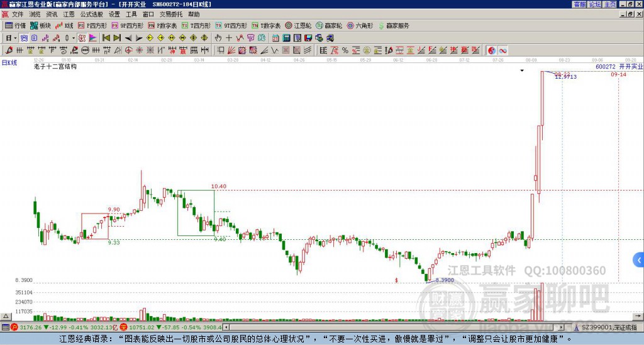The width and height of the screenshot is (644, 345).
Task: Open the P四方形 tool
Action: pos(92,25)
